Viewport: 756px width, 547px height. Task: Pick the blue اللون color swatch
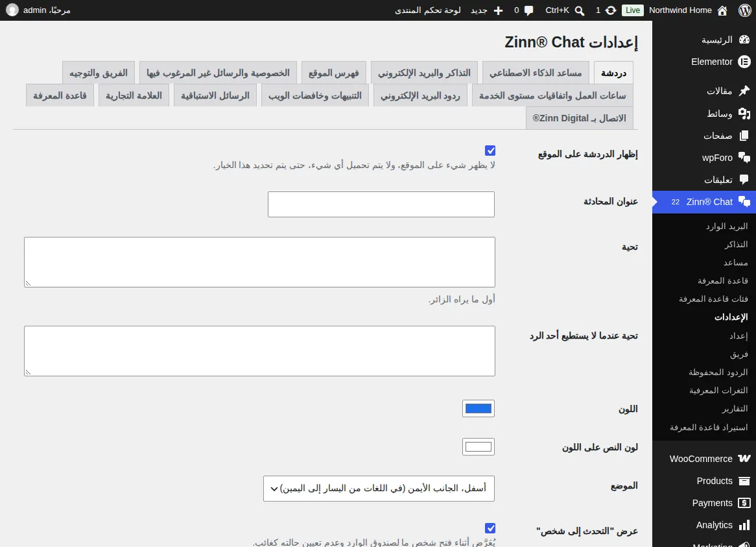478,409
